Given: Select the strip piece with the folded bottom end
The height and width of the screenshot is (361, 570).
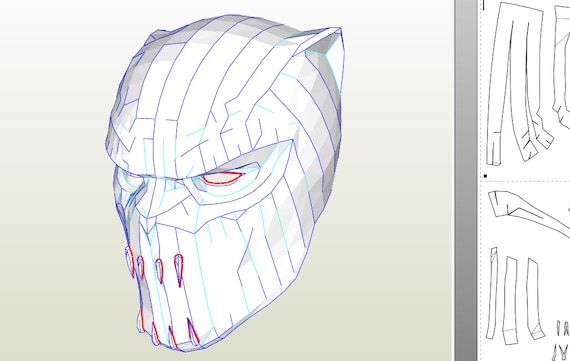Looking at the screenshot, I should pos(535,299).
